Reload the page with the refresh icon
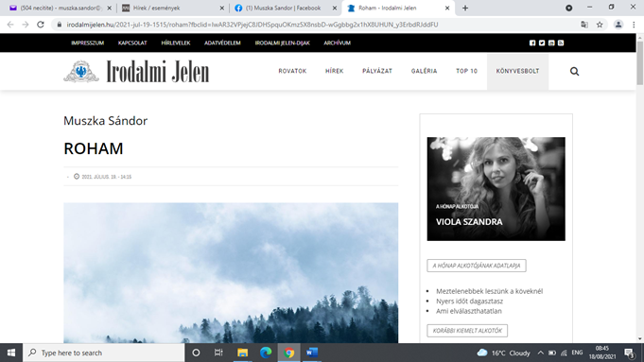The image size is (644, 362). point(41,25)
